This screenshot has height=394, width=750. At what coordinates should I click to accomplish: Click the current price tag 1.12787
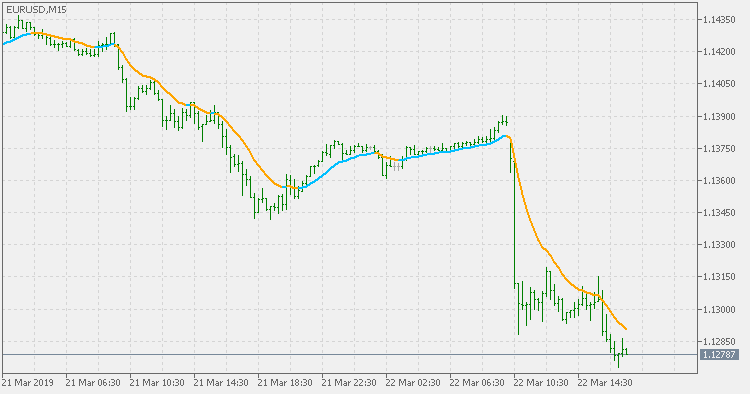coord(719,355)
